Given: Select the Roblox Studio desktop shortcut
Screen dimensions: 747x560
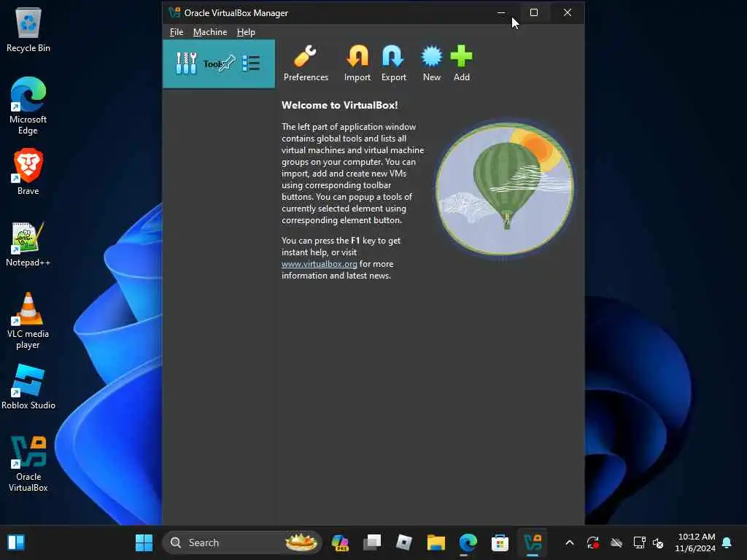Looking at the screenshot, I should 28,386.
